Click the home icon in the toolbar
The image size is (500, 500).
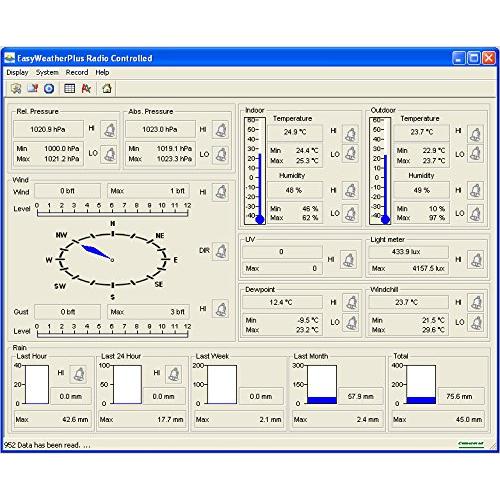(107, 88)
